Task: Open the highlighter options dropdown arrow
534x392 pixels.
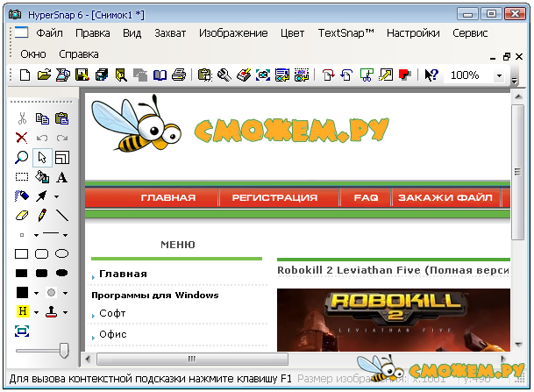Action: point(36,312)
